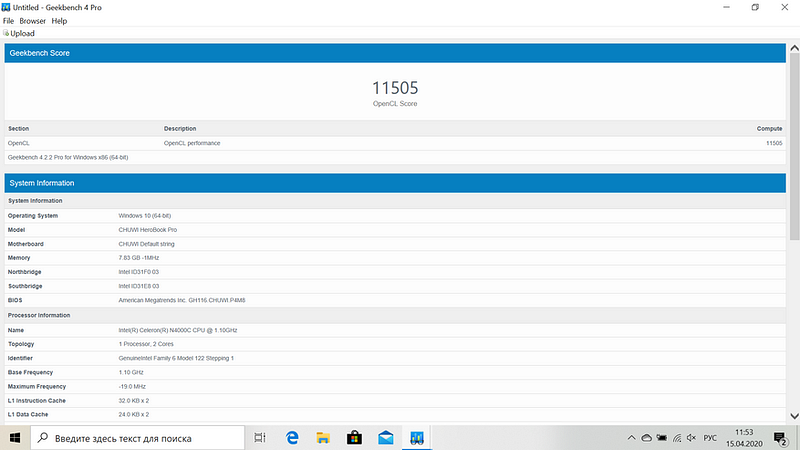Open Mail app from taskbar
Screen dimensions: 800x450
(x=386, y=438)
